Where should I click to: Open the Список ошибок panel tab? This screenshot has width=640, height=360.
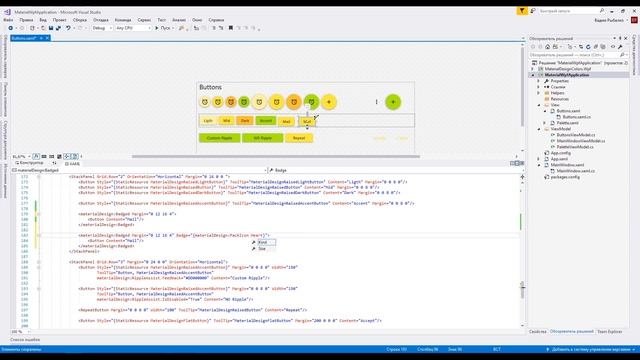pyautogui.click(x=25, y=340)
